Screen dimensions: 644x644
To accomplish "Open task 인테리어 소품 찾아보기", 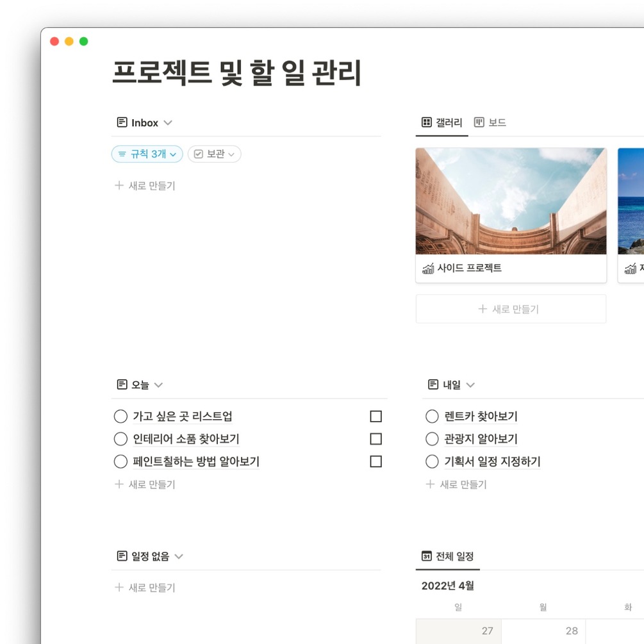I will [x=186, y=439].
